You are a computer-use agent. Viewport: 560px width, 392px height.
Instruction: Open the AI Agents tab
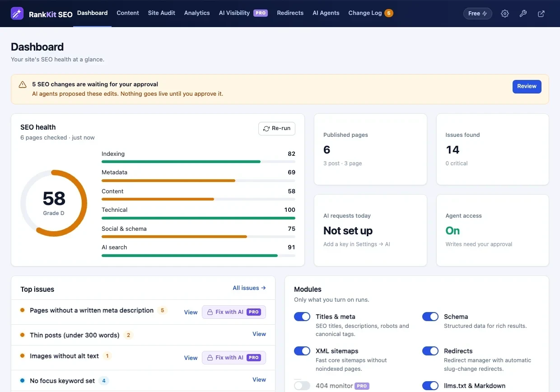tap(326, 13)
